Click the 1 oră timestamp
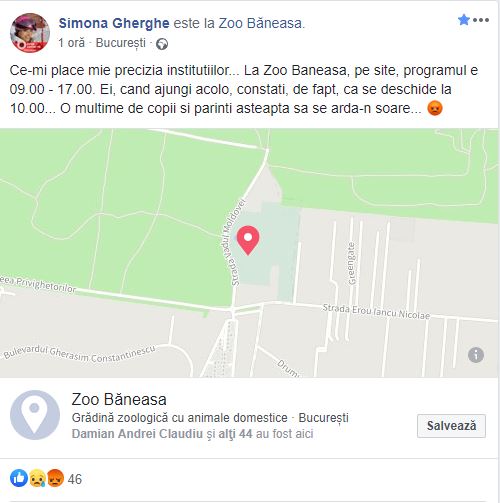This screenshot has width=500, height=503. (71, 43)
